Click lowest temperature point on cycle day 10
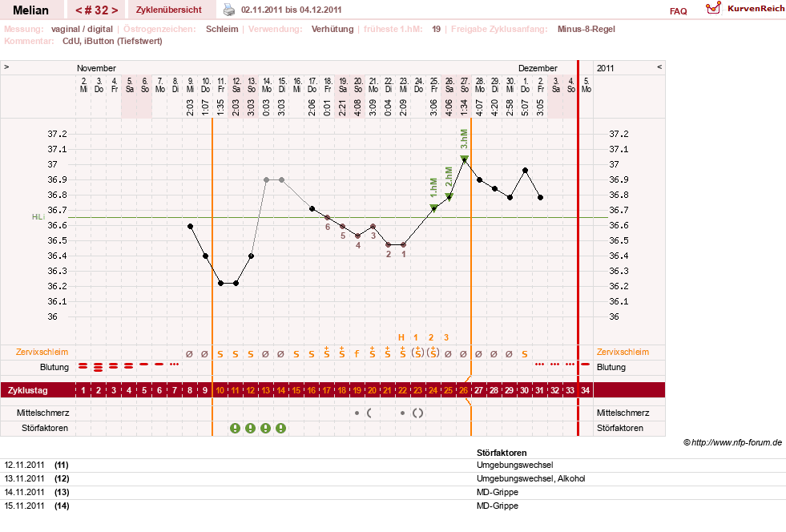 coord(221,284)
